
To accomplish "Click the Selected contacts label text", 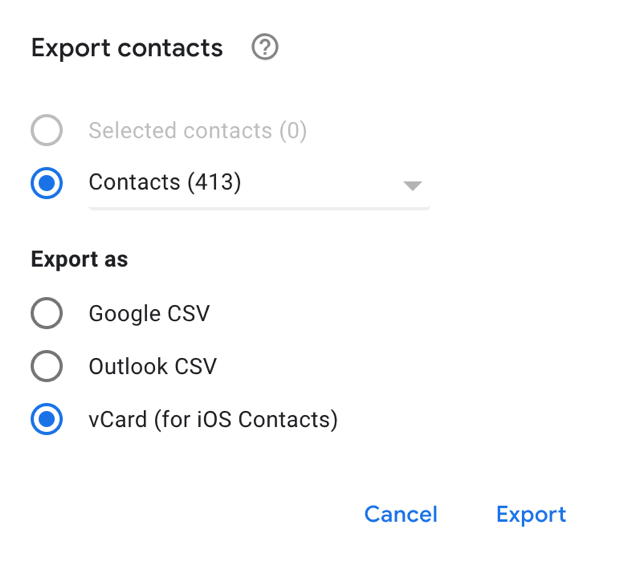I will pyautogui.click(x=180, y=130).
